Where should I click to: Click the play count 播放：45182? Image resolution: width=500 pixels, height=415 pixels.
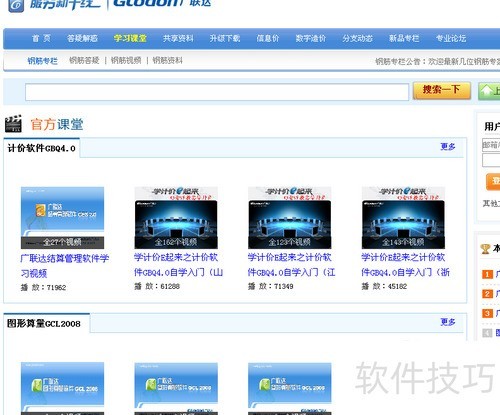384,286
